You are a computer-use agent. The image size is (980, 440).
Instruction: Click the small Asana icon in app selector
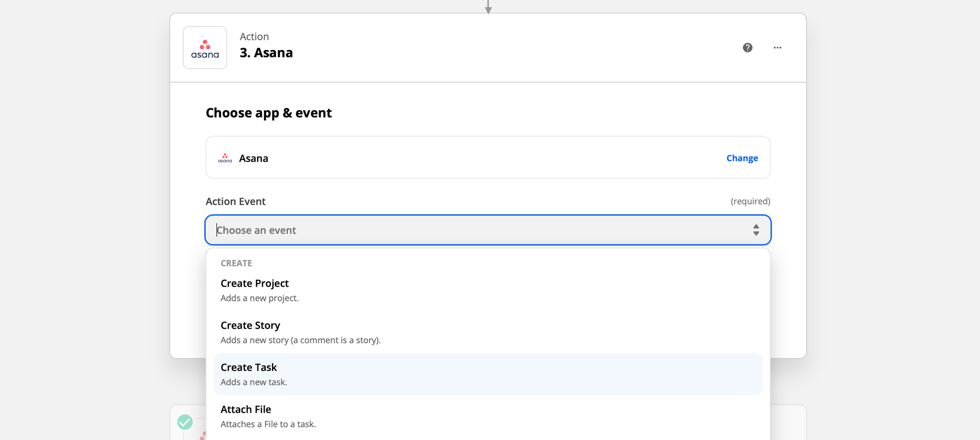pyautogui.click(x=225, y=158)
